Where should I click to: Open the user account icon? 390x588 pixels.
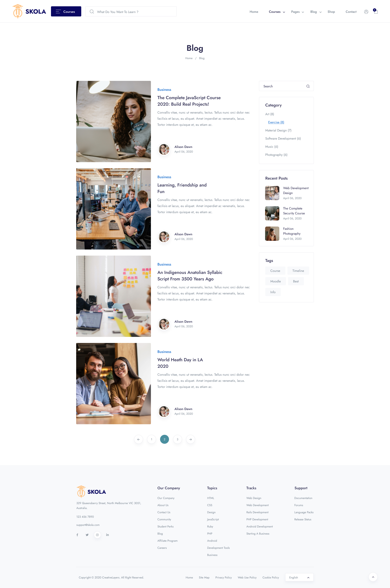366,12
